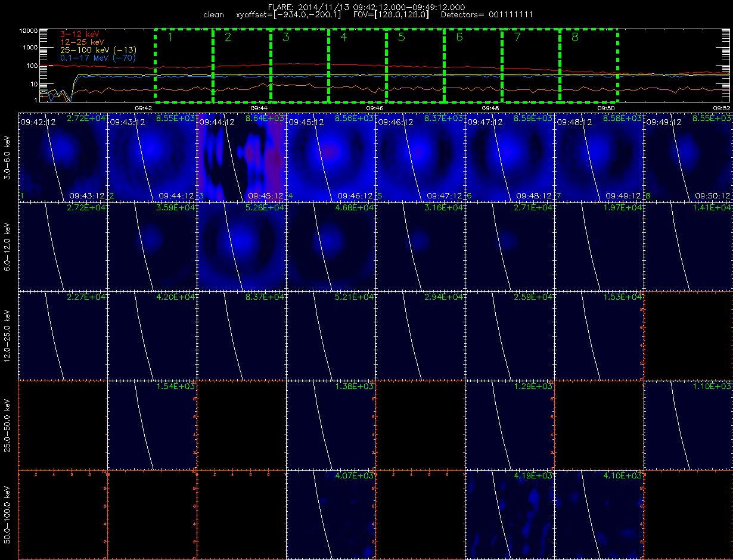The image size is (733, 560).
Task: Click interval number 1 on the light curve
Action: (170, 38)
